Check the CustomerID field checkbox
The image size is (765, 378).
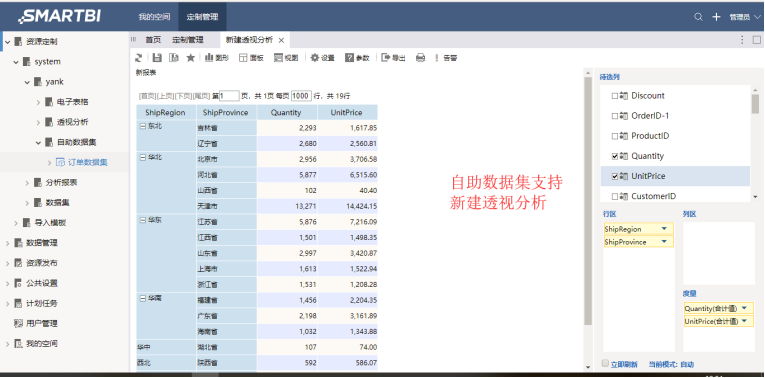click(x=615, y=196)
